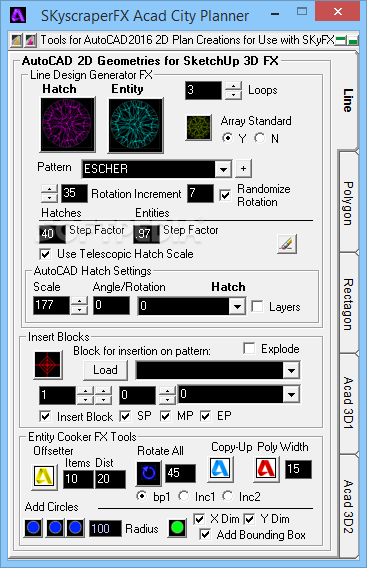This screenshot has height=568, width=367.
Task: Click the third blue Add Circles icon
Action: click(x=75, y=528)
